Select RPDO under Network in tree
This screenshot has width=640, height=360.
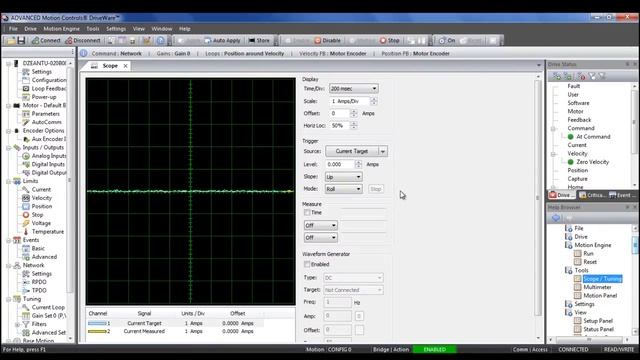pyautogui.click(x=39, y=282)
